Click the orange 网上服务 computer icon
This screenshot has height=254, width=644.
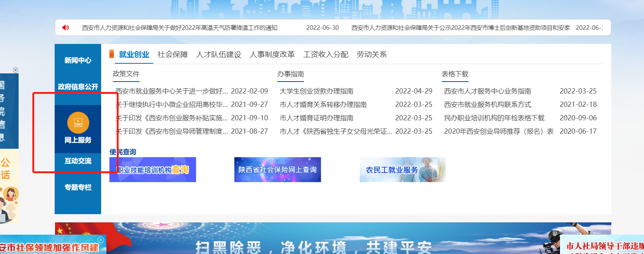(78, 123)
